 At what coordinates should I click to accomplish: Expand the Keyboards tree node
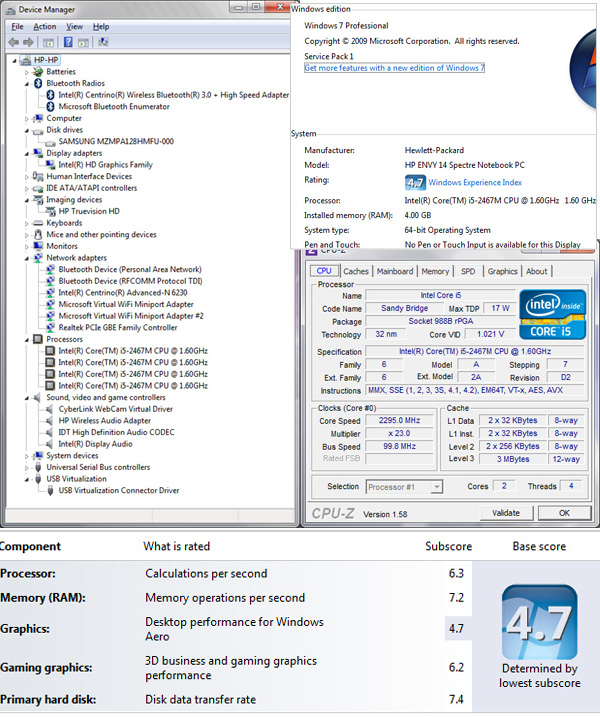(x=27, y=223)
